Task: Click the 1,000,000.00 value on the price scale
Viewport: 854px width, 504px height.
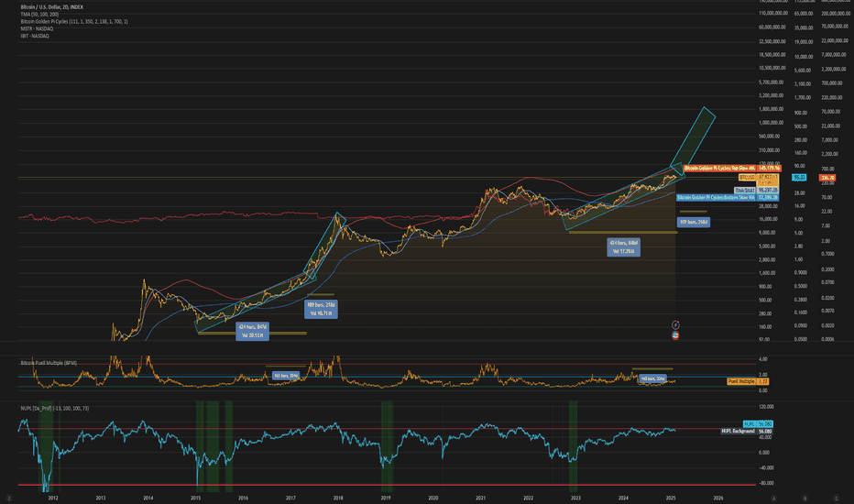Action: point(772,123)
